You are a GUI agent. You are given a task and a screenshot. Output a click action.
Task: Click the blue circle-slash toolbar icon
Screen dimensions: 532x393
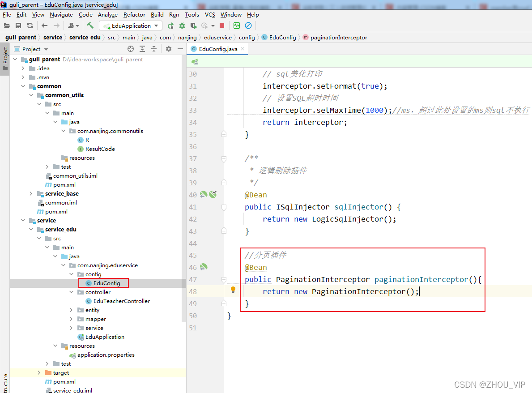click(x=248, y=26)
